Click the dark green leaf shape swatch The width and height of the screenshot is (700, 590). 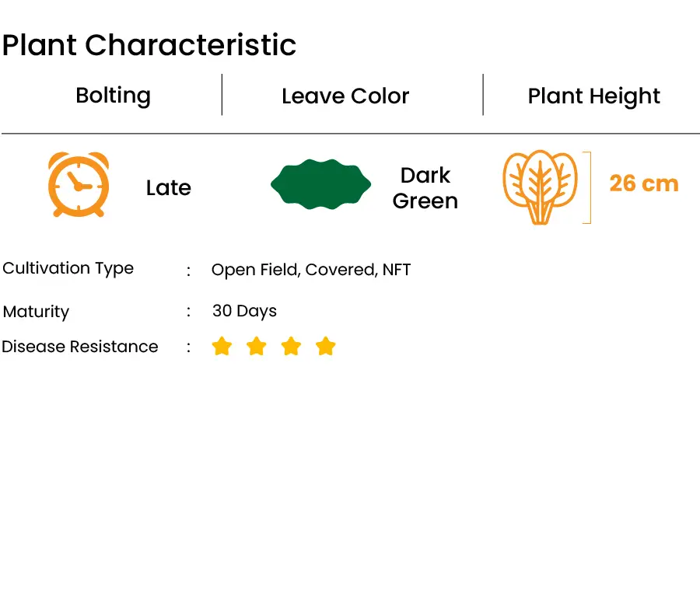[320, 184]
